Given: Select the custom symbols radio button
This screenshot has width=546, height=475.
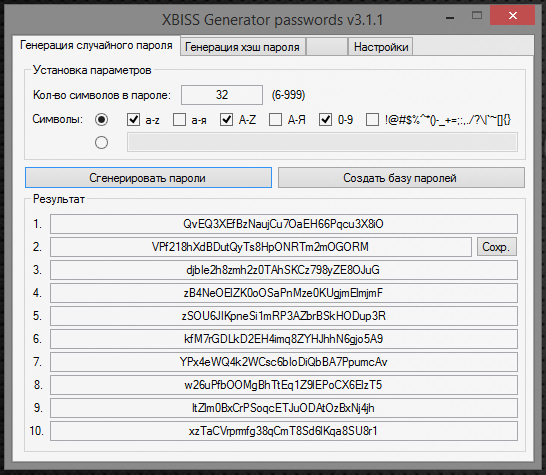Looking at the screenshot, I should 101,142.
